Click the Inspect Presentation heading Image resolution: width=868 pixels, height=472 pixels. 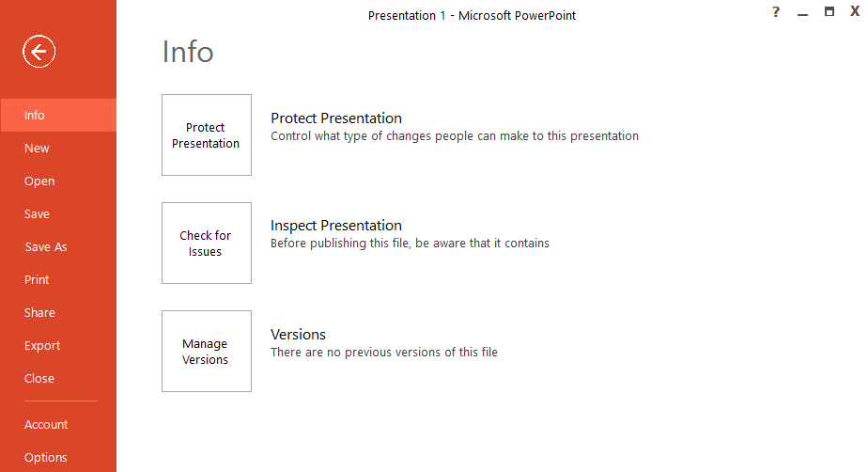336,226
